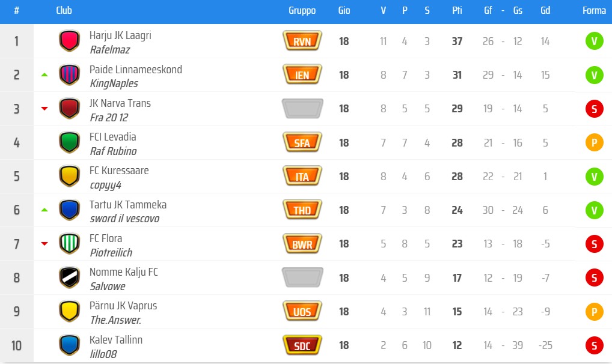The image size is (612, 364).
Task: Click Nomme Kalju FC black shield icon
Action: tap(69, 278)
